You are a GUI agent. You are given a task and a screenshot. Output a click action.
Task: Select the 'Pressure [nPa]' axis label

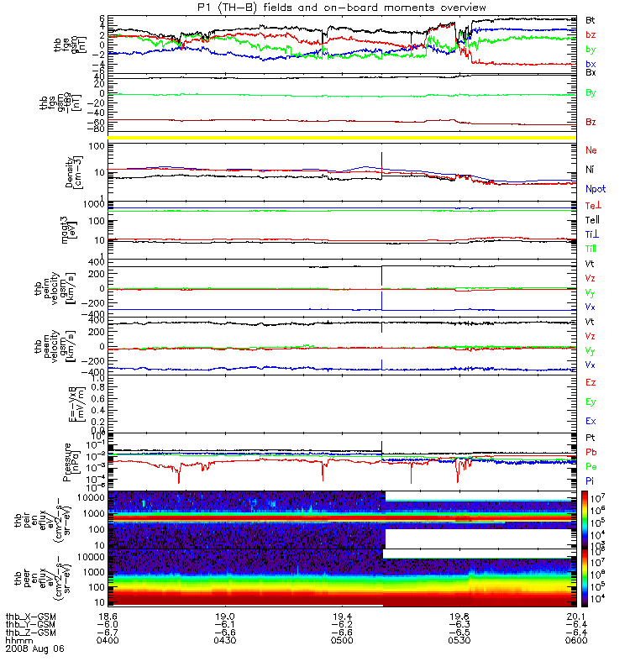[x=71, y=462]
